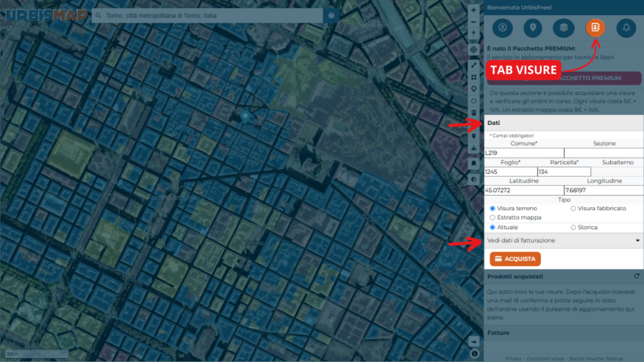Expand Vedi dati di fatturazione
The height and width of the screenshot is (362, 644).
(x=563, y=240)
